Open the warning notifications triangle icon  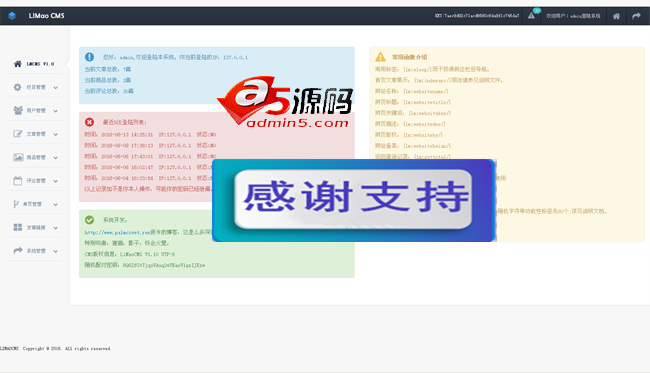[x=531, y=16]
